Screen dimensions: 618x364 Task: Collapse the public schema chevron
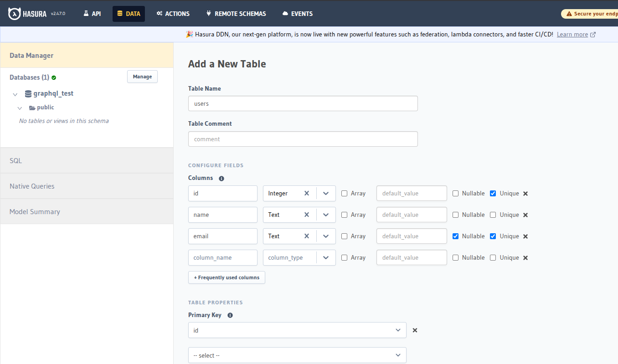tap(20, 108)
